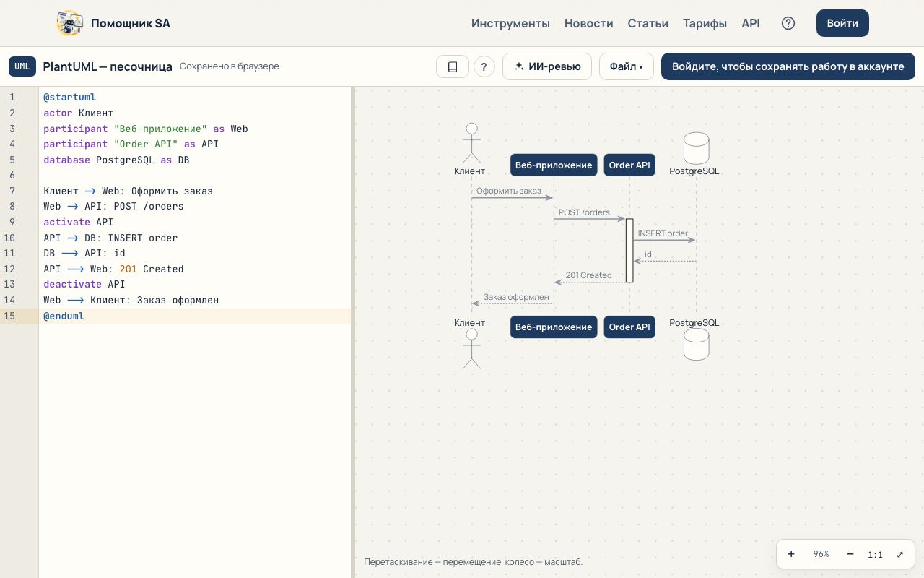The image size is (924, 578).
Task: Zoom out with the minus button
Action: point(850,554)
